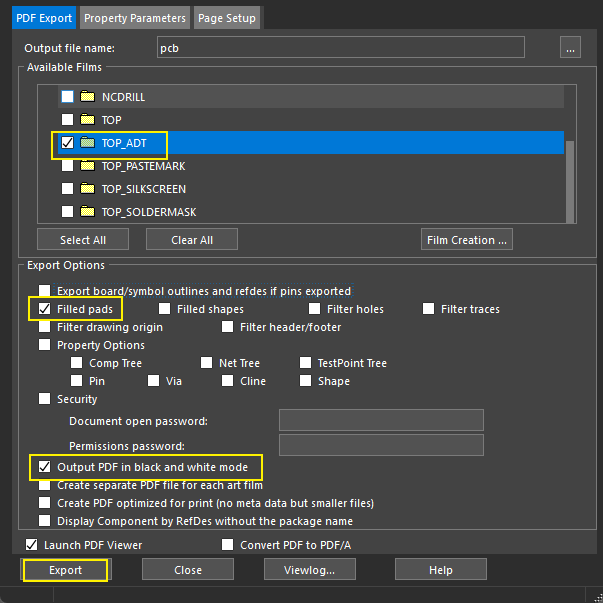Screen dimensions: 603x603
Task: Click the Film Creation button
Action: coord(467,240)
